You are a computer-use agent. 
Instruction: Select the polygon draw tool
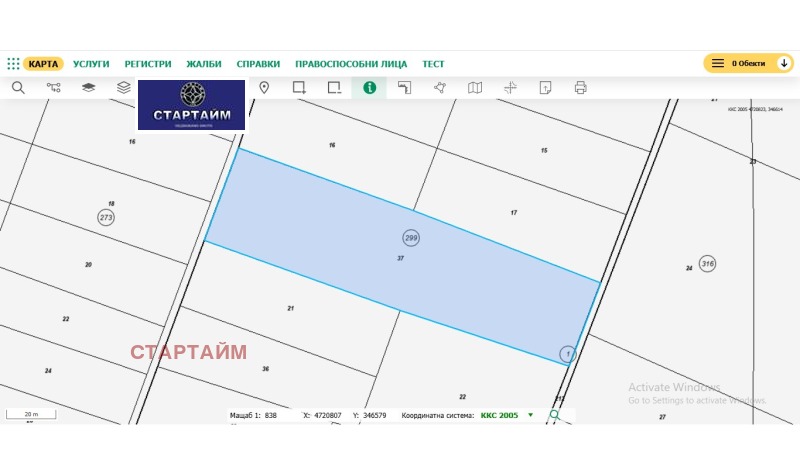(440, 88)
